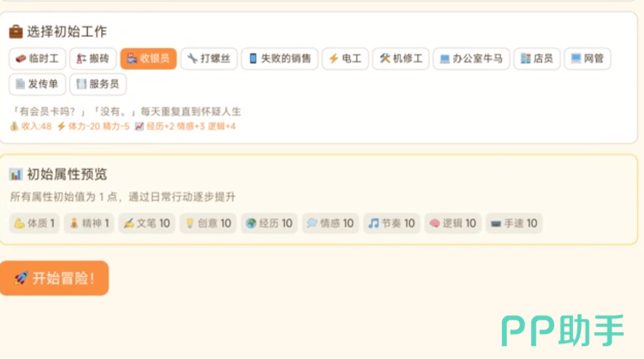Pick 服务员 as starting job
The width and height of the screenshot is (644, 359).
coord(98,84)
